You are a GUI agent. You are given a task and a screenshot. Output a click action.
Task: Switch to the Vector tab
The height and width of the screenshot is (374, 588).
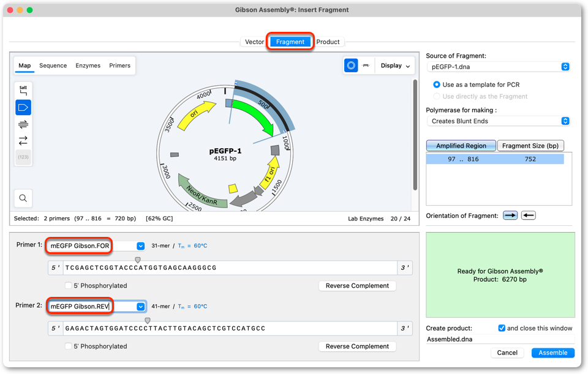click(254, 42)
